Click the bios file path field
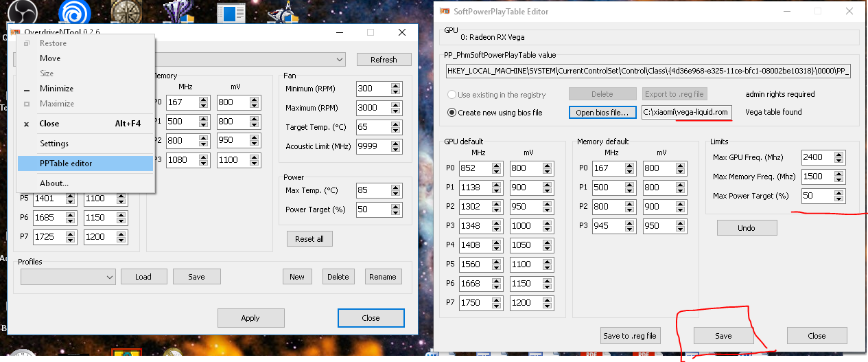Screen dimensions: 868x362 687,112
